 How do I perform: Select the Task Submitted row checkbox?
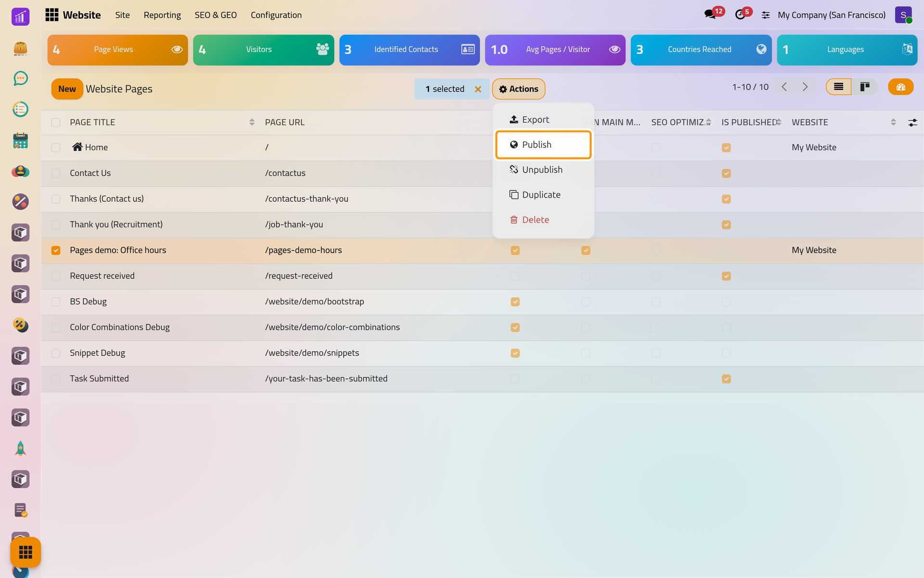(x=56, y=379)
